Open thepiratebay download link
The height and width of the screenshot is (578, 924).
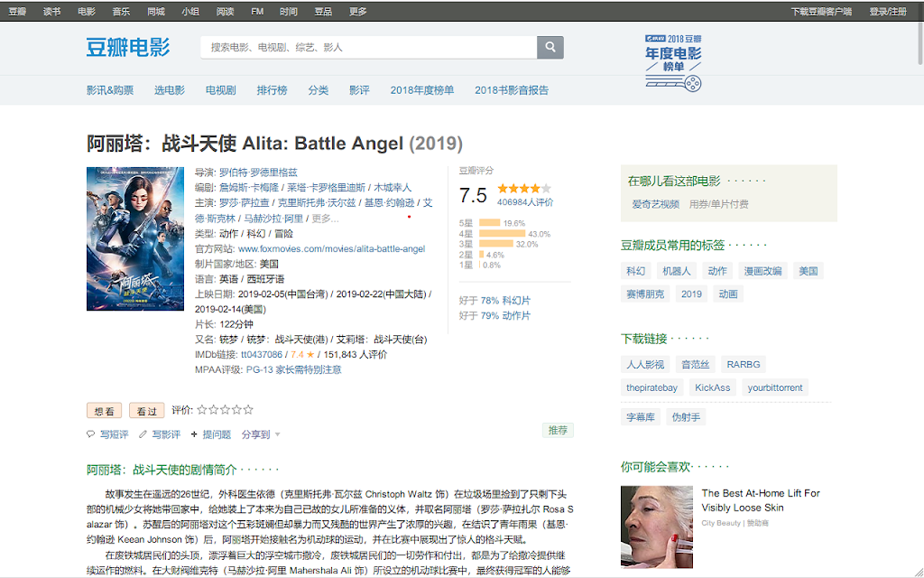651,387
